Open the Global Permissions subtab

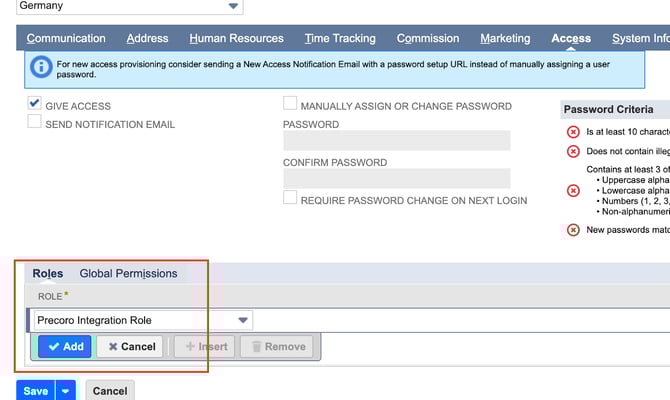pos(128,273)
